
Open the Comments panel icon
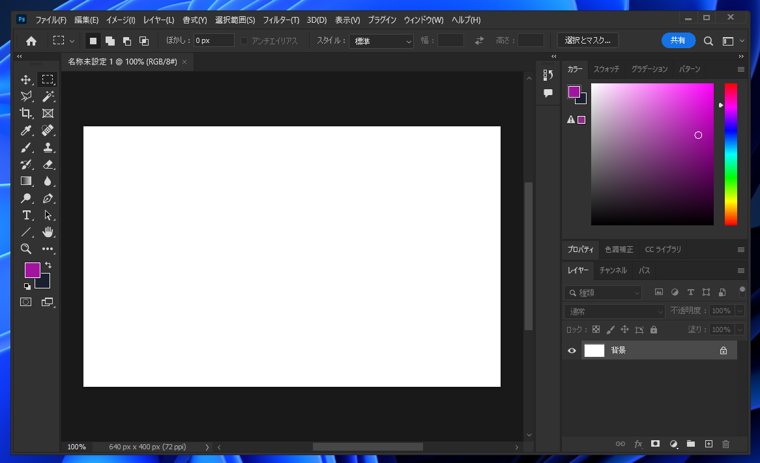pos(548,93)
